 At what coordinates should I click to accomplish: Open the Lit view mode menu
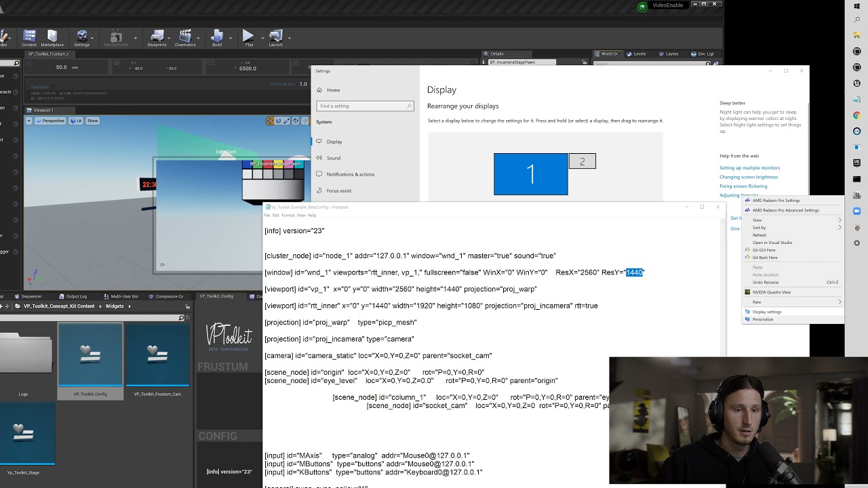click(x=76, y=121)
